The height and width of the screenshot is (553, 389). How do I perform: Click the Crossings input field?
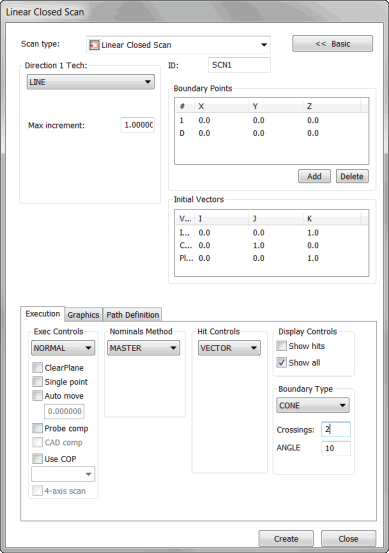tap(336, 429)
